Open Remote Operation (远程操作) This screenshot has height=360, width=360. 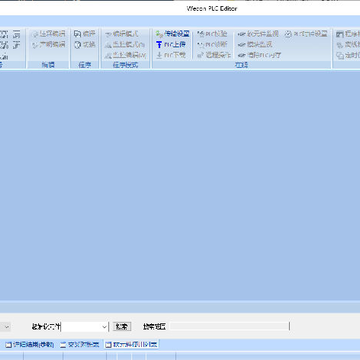pyautogui.click(x=213, y=55)
